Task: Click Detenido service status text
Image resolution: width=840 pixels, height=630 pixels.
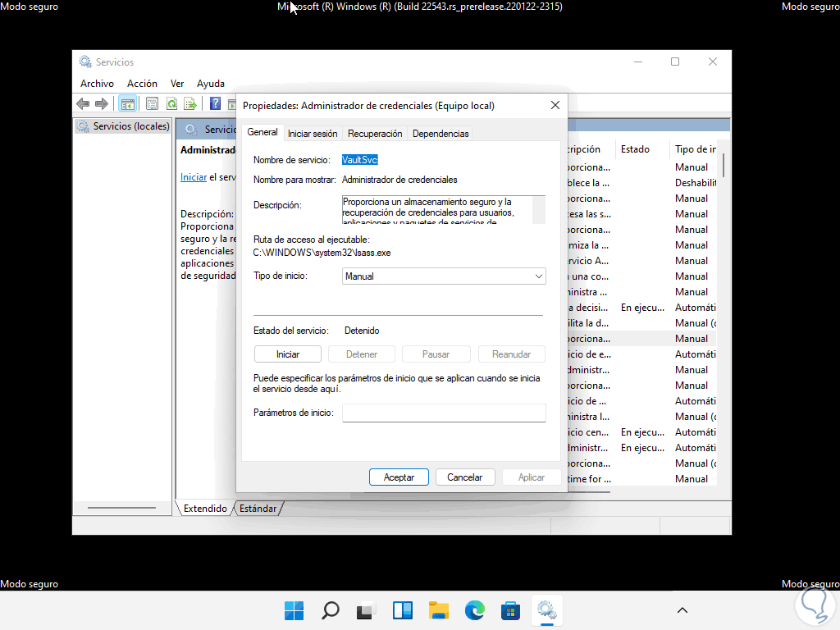Action: [x=362, y=331]
